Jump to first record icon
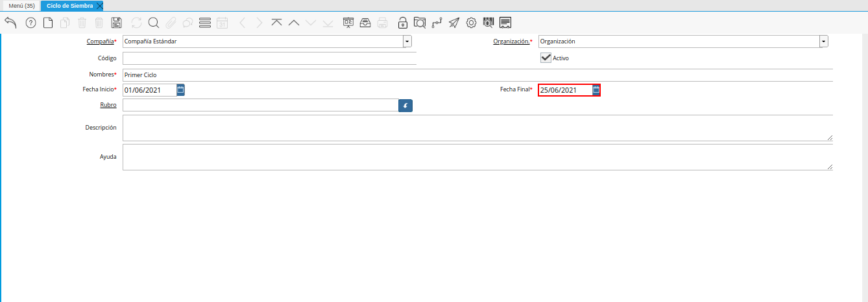Image resolution: width=868 pixels, height=302 pixels. point(277,23)
